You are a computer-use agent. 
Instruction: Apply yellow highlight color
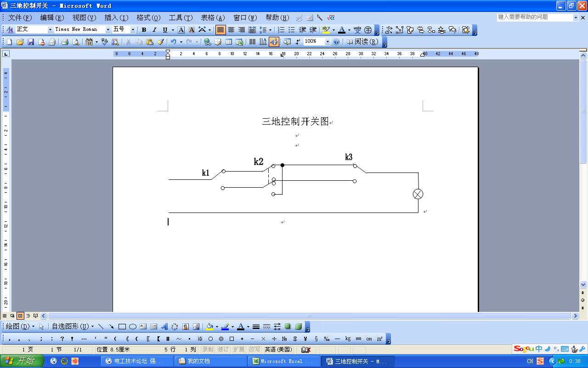pyautogui.click(x=326, y=30)
